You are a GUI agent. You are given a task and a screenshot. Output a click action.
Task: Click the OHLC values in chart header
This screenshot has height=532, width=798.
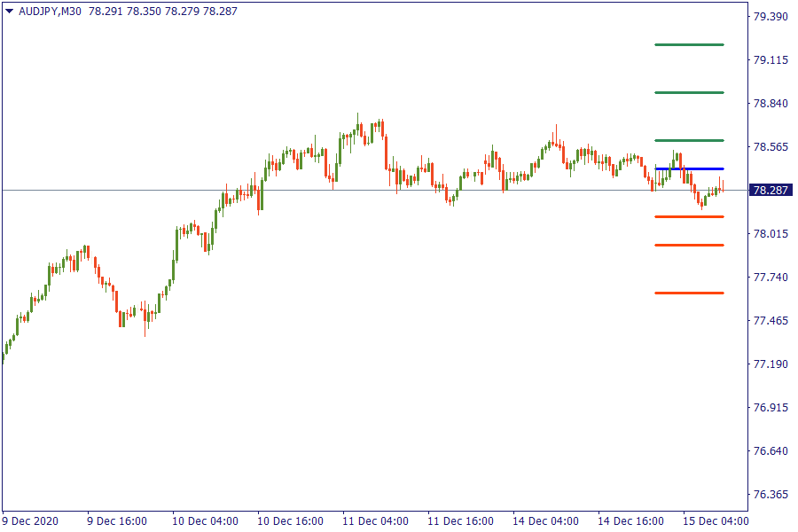pyautogui.click(x=163, y=12)
